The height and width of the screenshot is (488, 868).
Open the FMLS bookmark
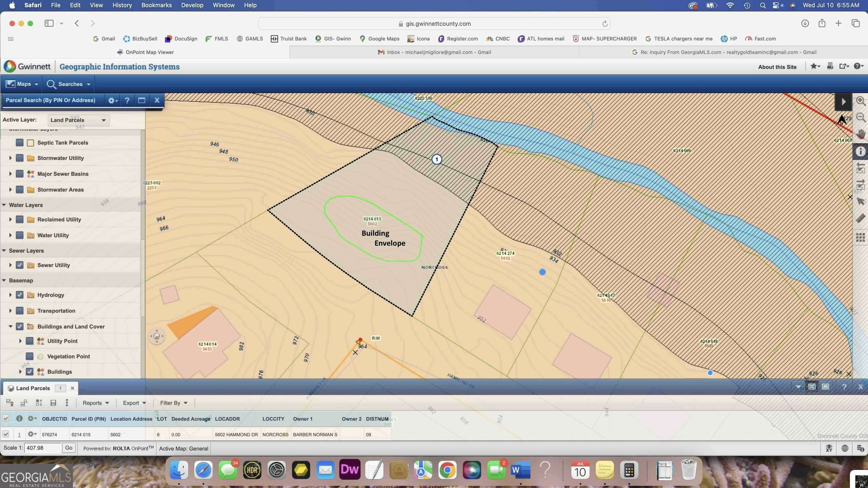[x=217, y=39]
